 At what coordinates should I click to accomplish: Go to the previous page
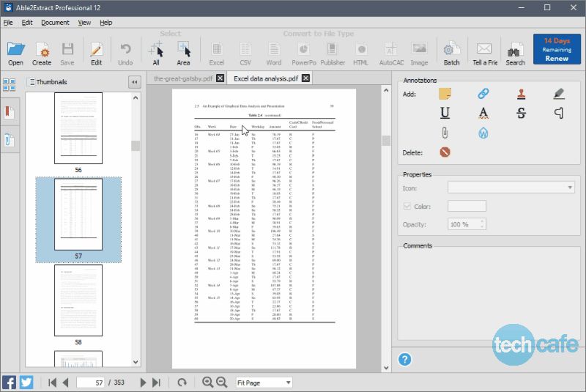66,382
